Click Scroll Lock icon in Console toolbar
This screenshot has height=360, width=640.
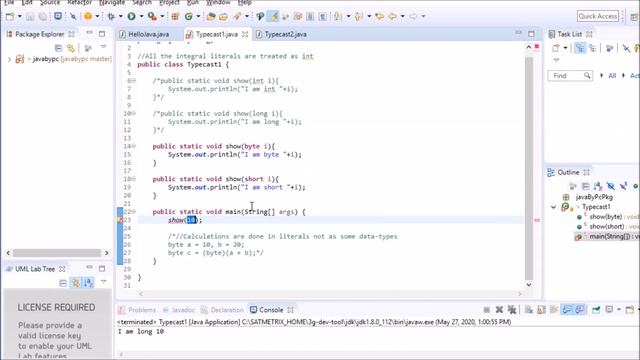[x=541, y=310]
